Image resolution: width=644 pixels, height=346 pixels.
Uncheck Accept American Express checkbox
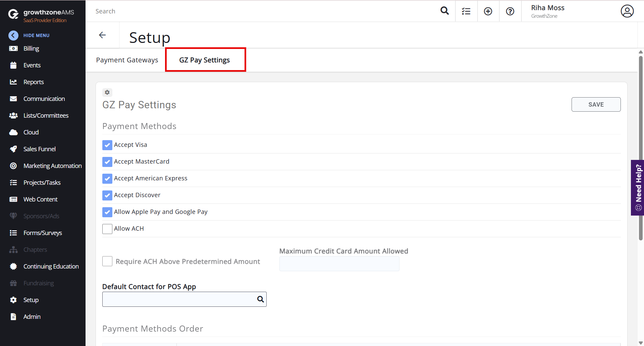(107, 179)
